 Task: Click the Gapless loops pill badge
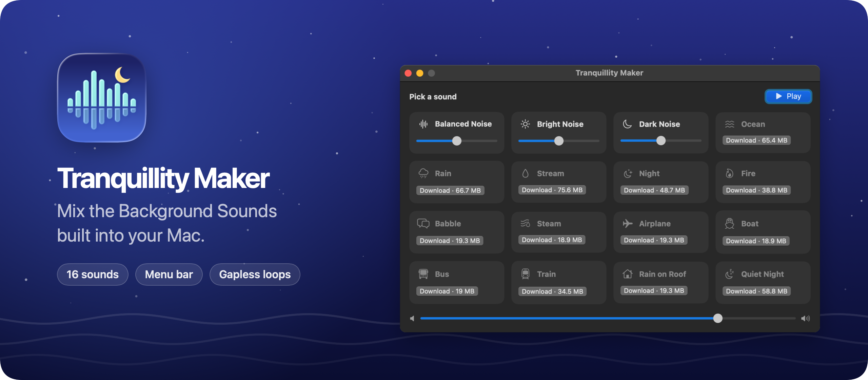(255, 274)
